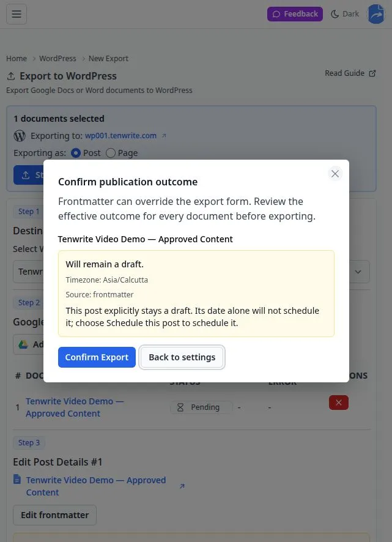The height and width of the screenshot is (542, 392).
Task: Click the Step 2 badge
Action: 29,302
